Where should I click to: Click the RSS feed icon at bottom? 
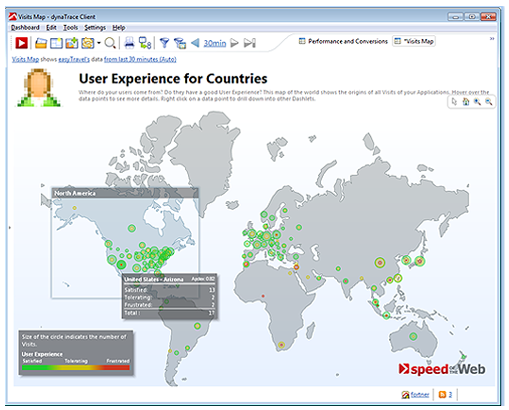[x=442, y=395]
